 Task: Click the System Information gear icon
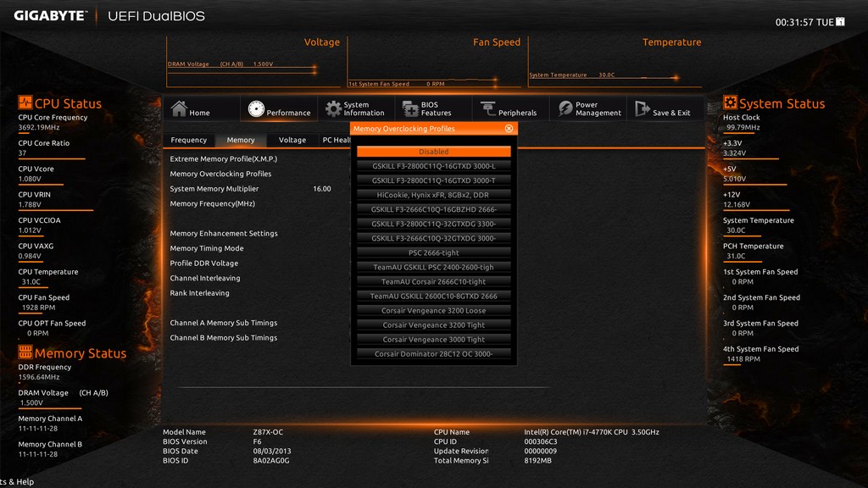click(333, 109)
